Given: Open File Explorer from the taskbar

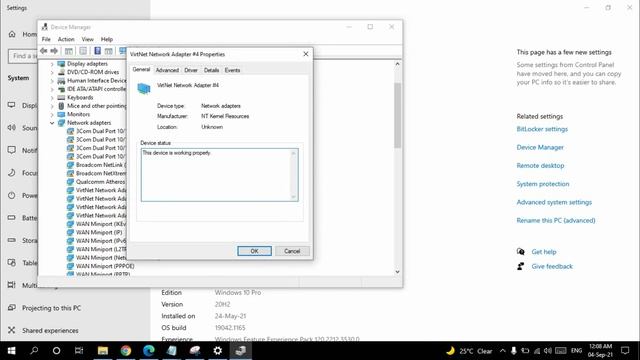Looking at the screenshot, I should pyautogui.click(x=102, y=351).
